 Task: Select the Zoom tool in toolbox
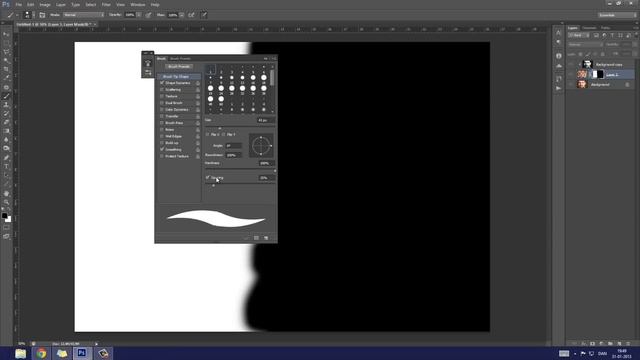tap(6, 202)
